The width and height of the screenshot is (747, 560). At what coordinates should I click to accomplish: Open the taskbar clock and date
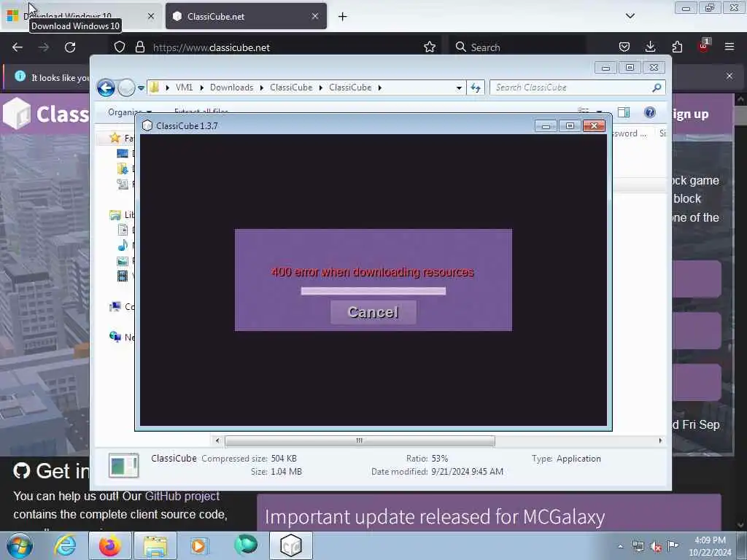point(710,546)
